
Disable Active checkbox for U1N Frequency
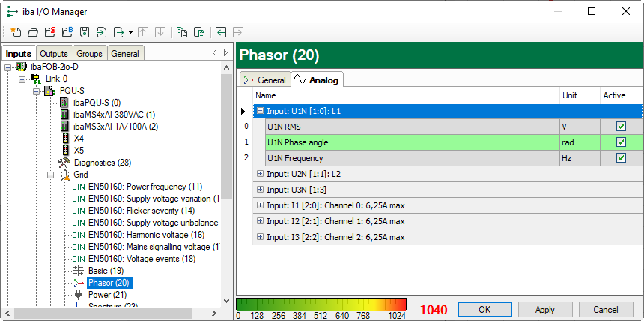point(621,158)
